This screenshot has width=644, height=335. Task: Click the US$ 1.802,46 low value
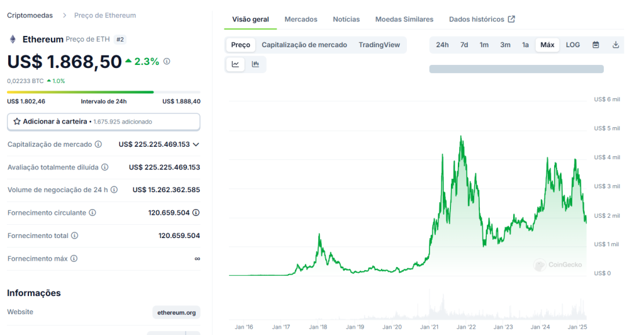point(26,101)
